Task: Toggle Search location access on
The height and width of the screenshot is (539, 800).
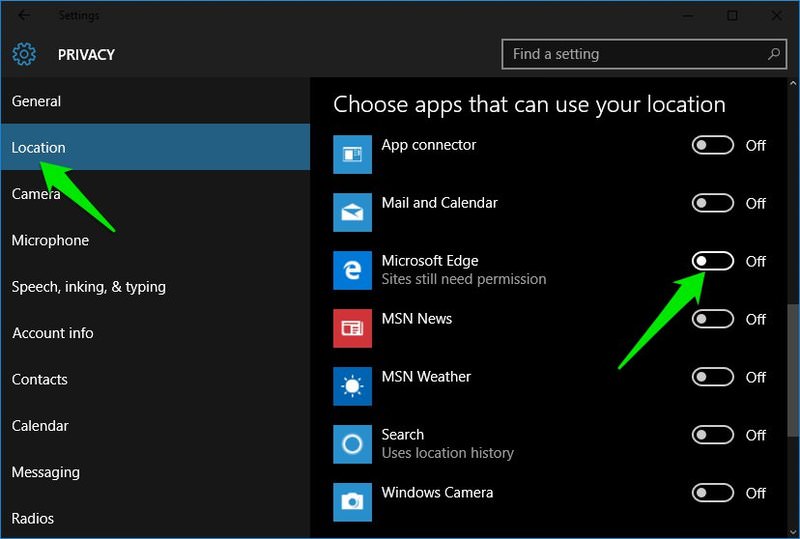Action: [712, 435]
